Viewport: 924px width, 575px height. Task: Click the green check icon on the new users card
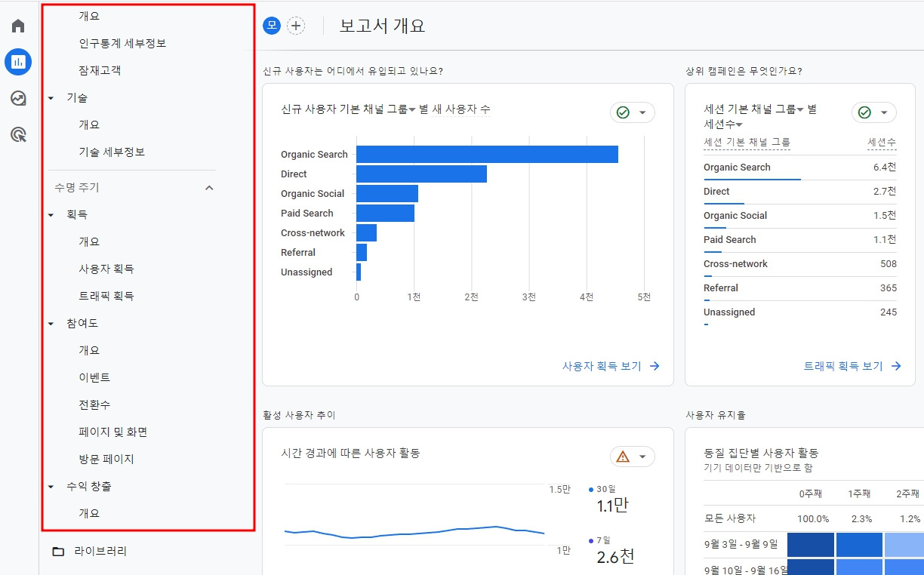[622, 112]
